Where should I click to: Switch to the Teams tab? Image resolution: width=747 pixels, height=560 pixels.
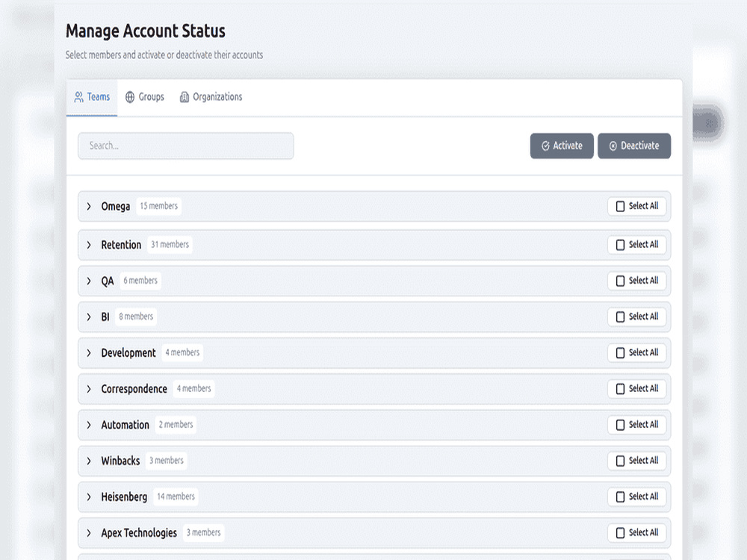point(92,97)
